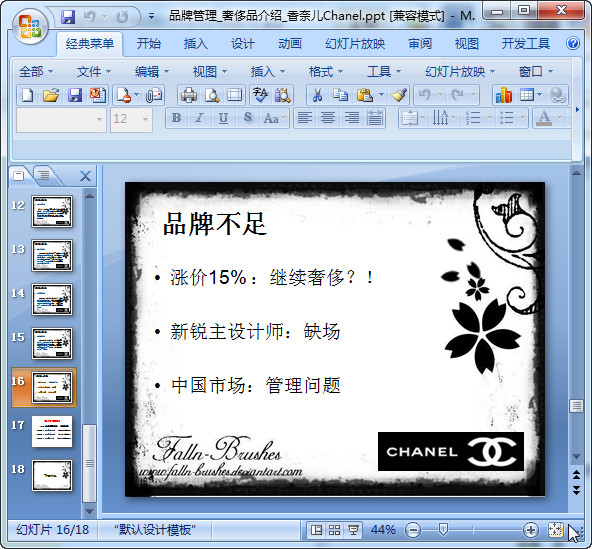This screenshot has width=592, height=549.
Task: Open print preview magnifier icon
Action: (212, 95)
